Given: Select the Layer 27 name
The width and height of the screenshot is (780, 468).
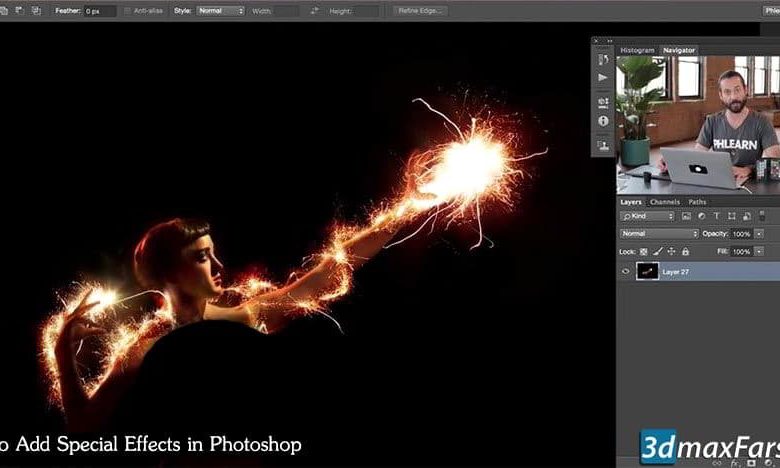Looking at the screenshot, I should pos(676,272).
